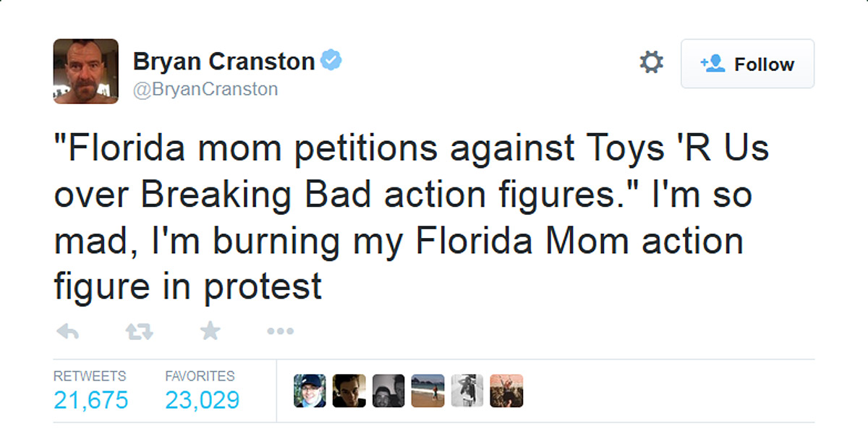868x434 pixels.
Task: Click the second user avatar in row
Action: 349,391
